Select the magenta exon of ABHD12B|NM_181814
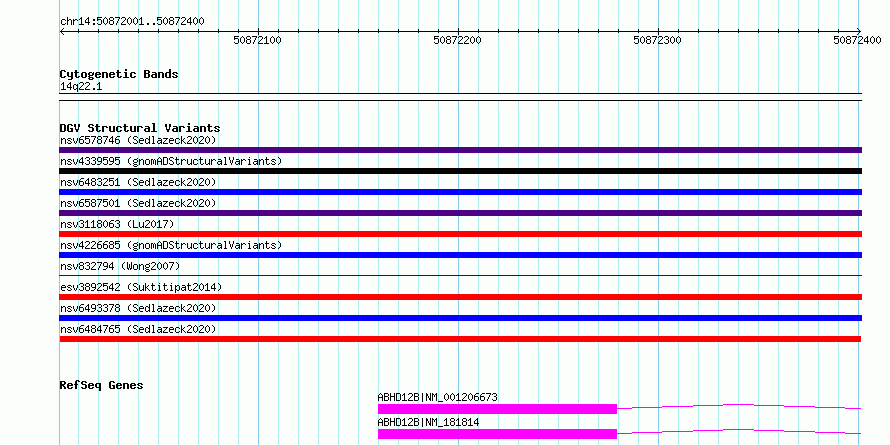890x445 pixels. 497,434
